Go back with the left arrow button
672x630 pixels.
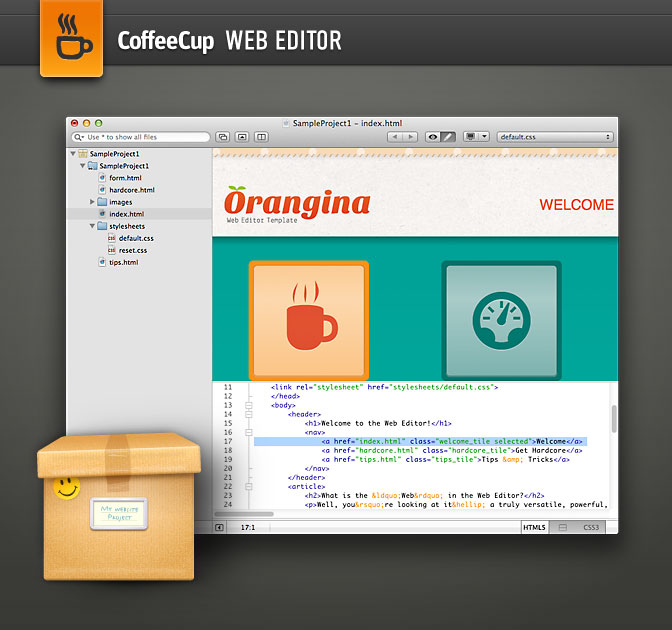click(395, 137)
